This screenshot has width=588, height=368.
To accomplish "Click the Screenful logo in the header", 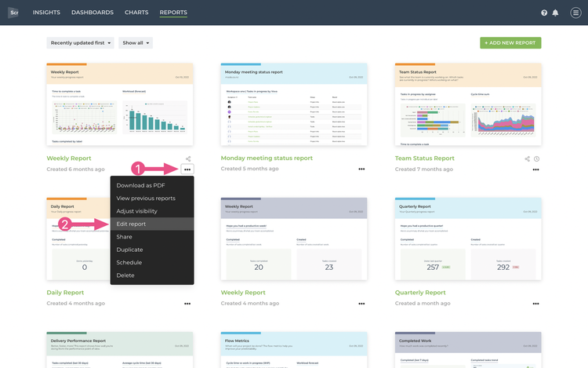I will coord(13,13).
